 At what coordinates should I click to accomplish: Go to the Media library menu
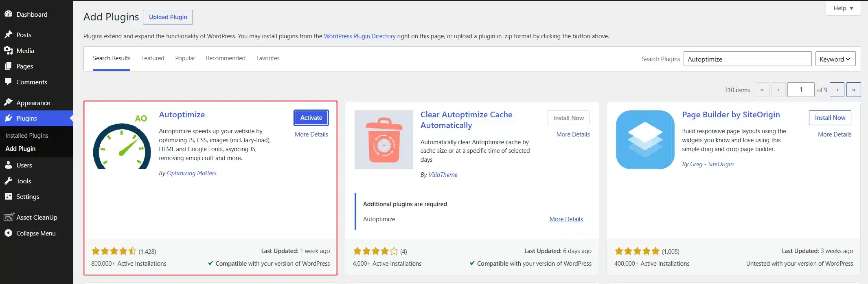coord(25,51)
